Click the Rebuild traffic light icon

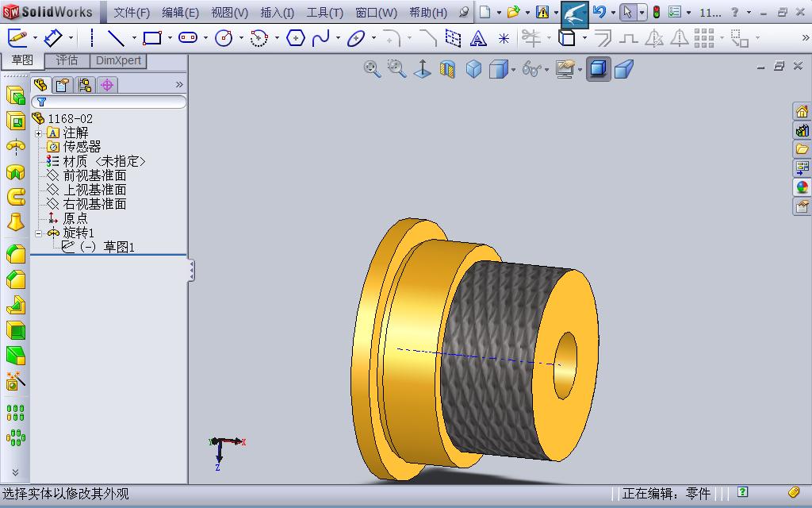(x=656, y=13)
